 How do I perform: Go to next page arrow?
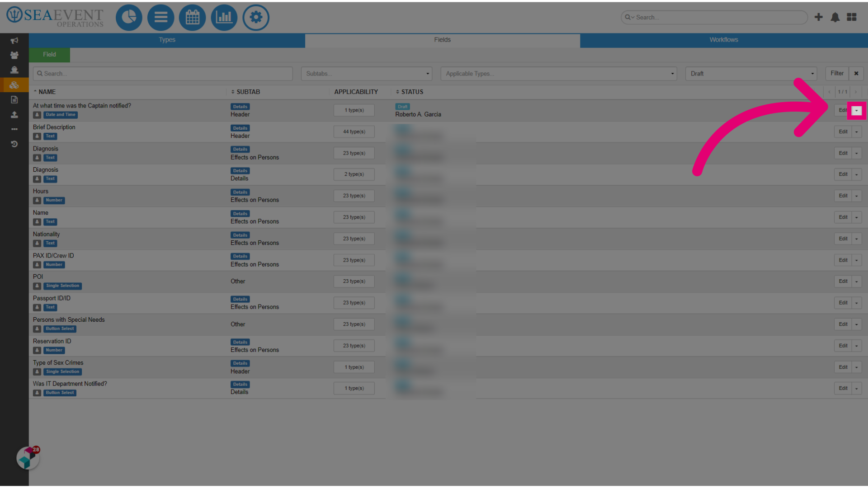point(856,92)
